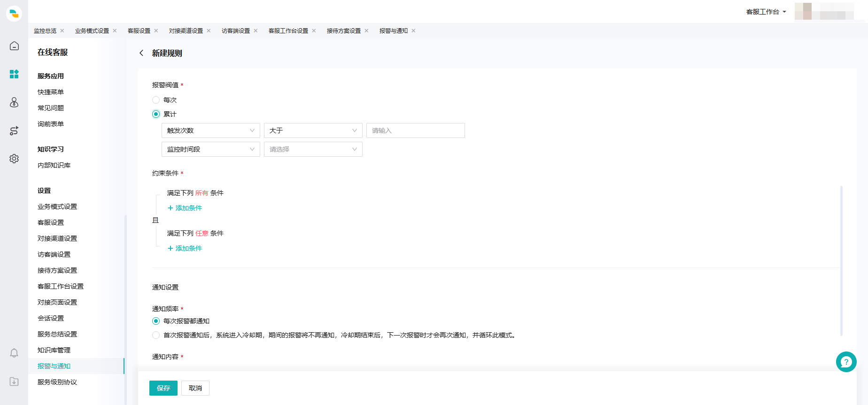Choose 每次报警都通知 radio option
Viewport: 868px width, 405px height.
[156, 321]
